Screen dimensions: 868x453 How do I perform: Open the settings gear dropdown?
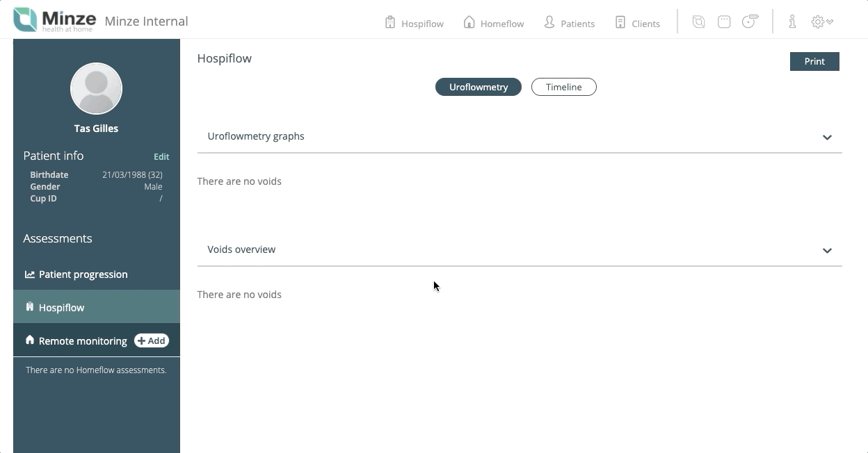click(822, 22)
